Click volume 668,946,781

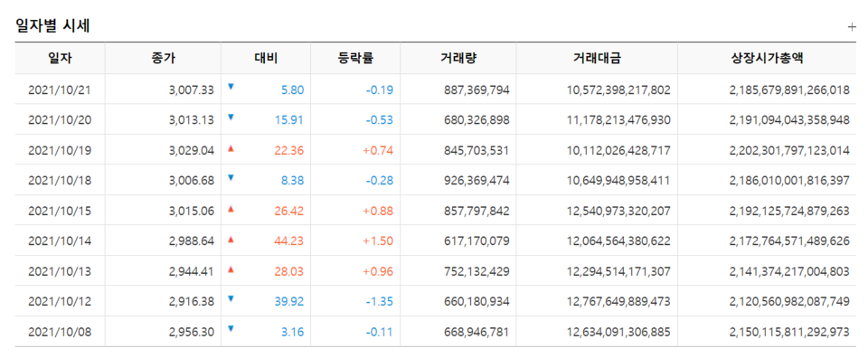pyautogui.click(x=476, y=332)
